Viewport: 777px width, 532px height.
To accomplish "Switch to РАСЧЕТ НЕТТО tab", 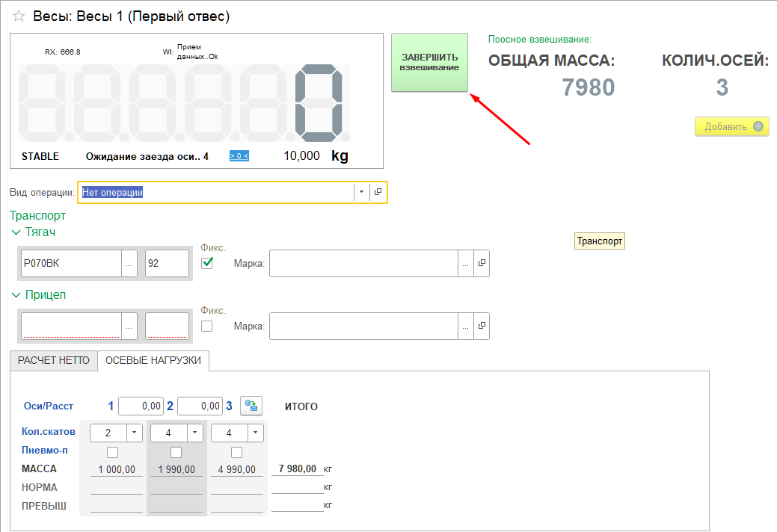I will click(x=54, y=360).
